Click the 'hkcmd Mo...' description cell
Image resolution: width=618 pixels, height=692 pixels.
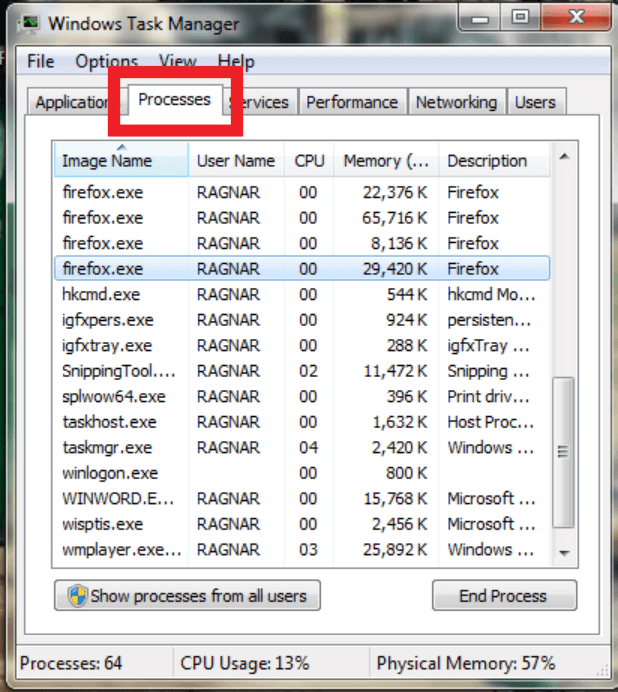(x=491, y=294)
